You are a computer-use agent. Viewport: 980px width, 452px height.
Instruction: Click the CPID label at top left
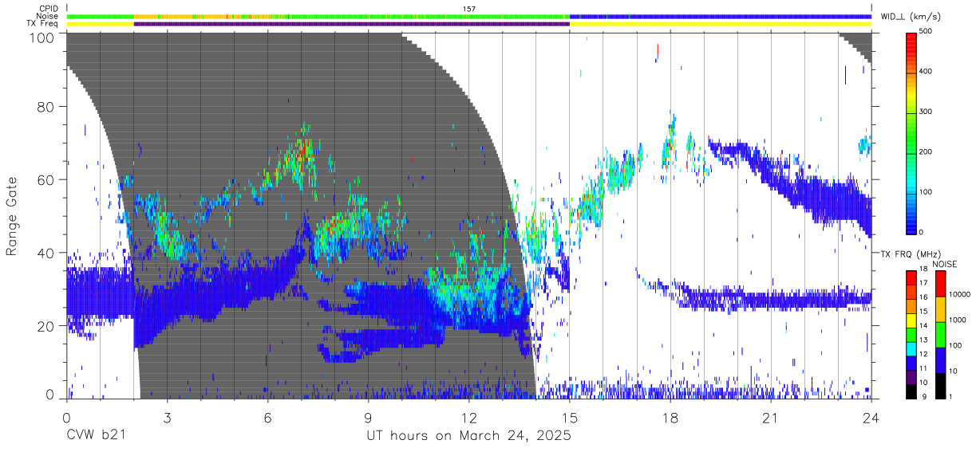click(x=48, y=8)
